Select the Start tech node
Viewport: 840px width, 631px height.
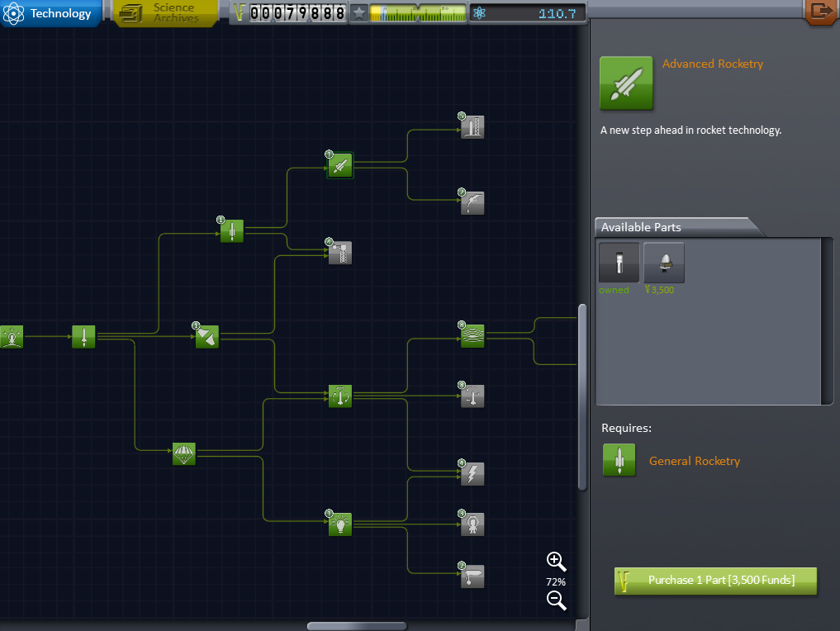[x=11, y=336]
